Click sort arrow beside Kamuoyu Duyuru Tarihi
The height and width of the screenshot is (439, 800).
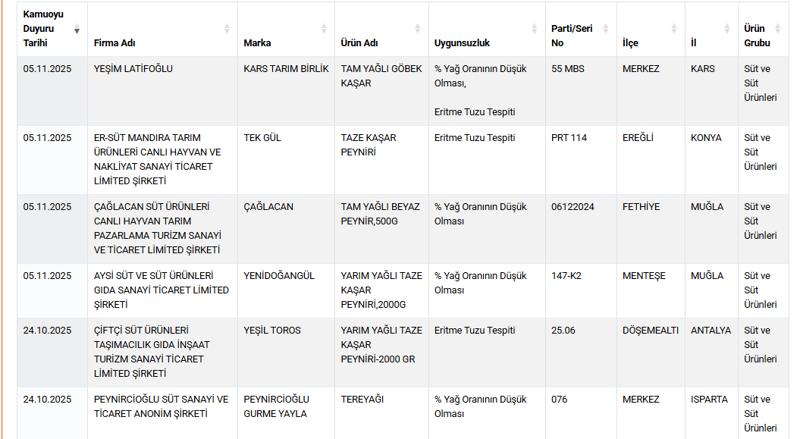pos(78,29)
